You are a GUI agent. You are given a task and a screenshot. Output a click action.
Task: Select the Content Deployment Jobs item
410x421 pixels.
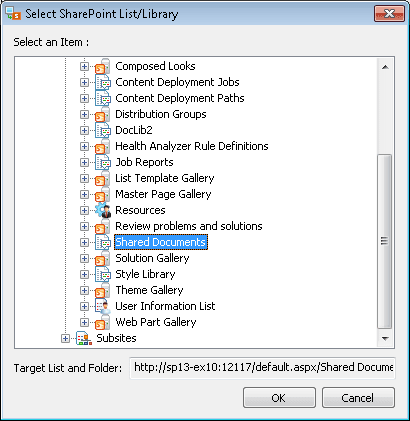point(177,82)
